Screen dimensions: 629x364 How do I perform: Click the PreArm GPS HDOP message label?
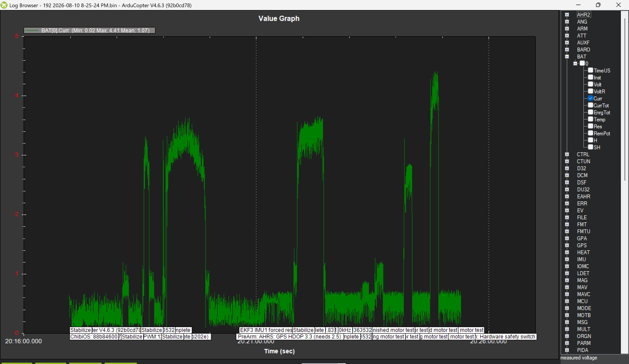click(290, 337)
